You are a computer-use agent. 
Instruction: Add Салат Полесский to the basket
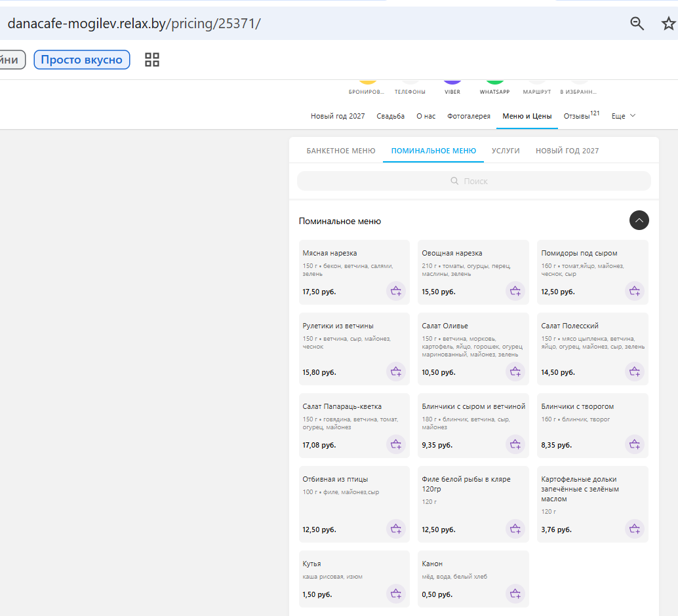(x=635, y=372)
